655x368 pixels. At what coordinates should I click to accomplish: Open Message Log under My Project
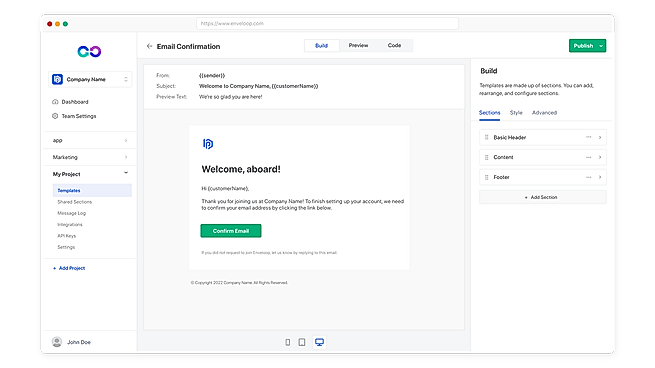pos(71,213)
